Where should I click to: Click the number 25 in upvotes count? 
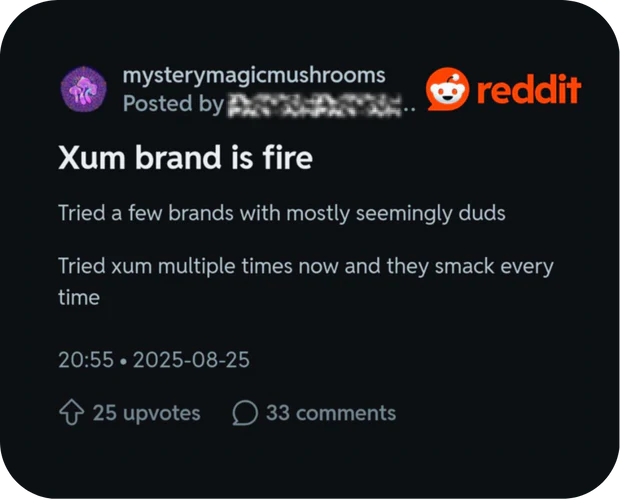pos(104,413)
